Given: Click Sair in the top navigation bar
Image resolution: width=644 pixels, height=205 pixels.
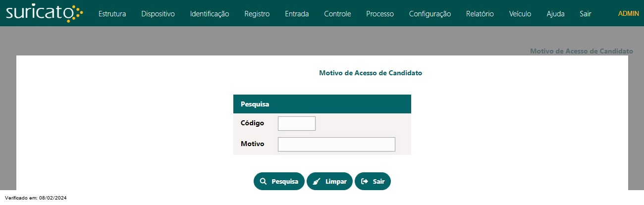Looking at the screenshot, I should tap(586, 14).
